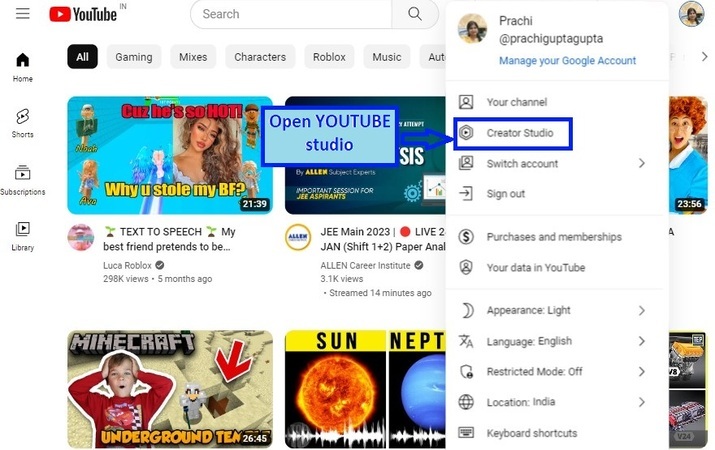715x450 pixels.
Task: Open the Why u stole my BF thumbnail
Action: coord(170,155)
